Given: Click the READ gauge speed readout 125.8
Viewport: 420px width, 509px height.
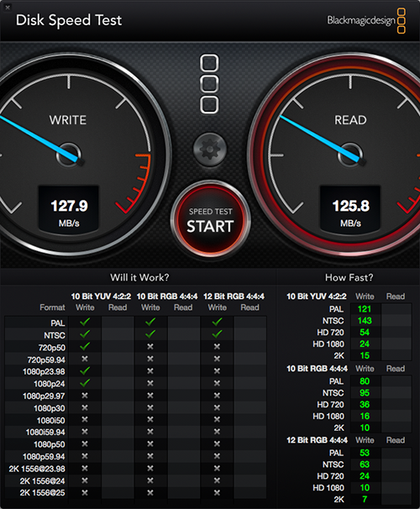Looking at the screenshot, I should [350, 206].
